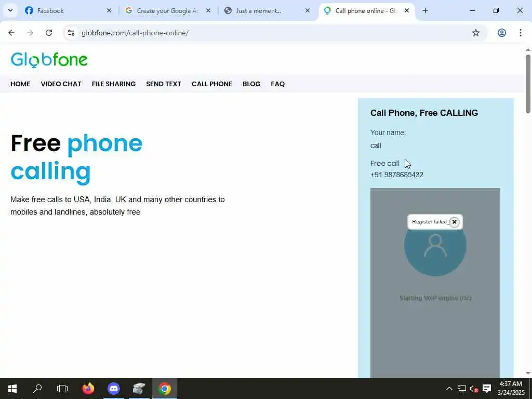Open the muted volume tray icon
The image size is (532, 399).
coord(474,389)
